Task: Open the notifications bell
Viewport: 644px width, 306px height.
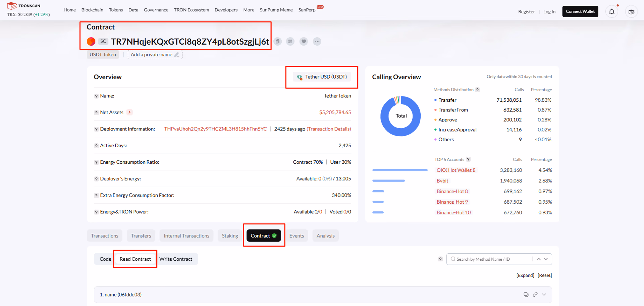Action: point(612,12)
